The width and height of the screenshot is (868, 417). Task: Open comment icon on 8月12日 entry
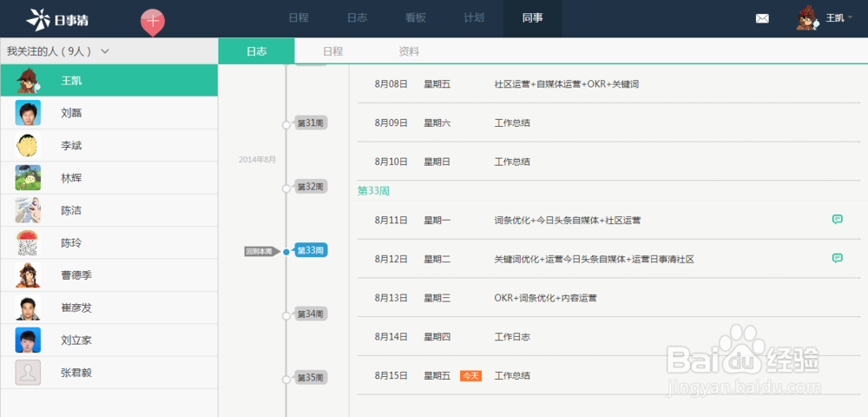click(x=837, y=258)
